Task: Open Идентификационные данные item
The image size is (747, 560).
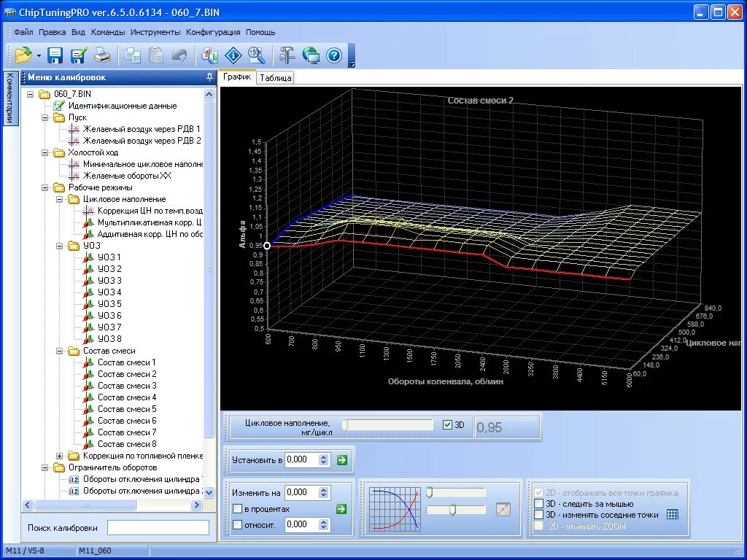Action: pos(123,106)
